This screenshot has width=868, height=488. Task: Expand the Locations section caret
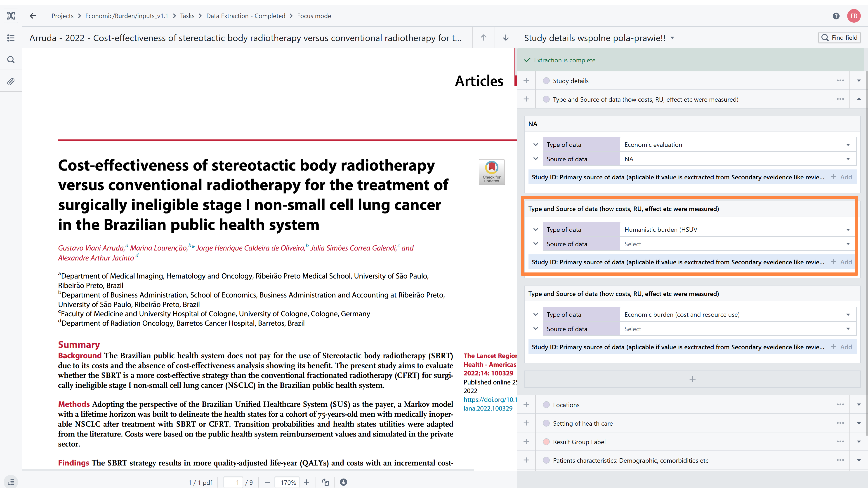[x=859, y=404]
